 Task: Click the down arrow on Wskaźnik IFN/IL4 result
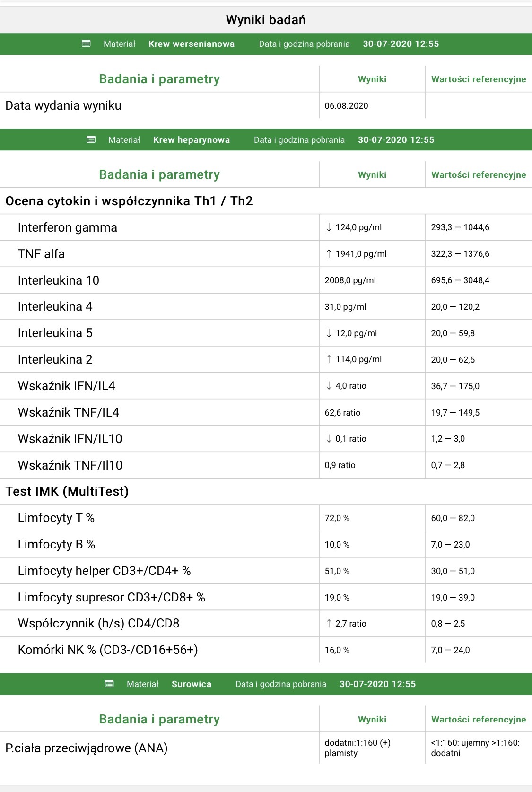tap(329, 386)
